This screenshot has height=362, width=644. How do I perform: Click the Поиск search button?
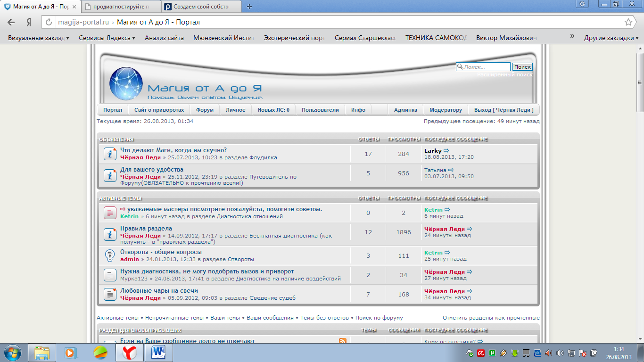point(522,67)
